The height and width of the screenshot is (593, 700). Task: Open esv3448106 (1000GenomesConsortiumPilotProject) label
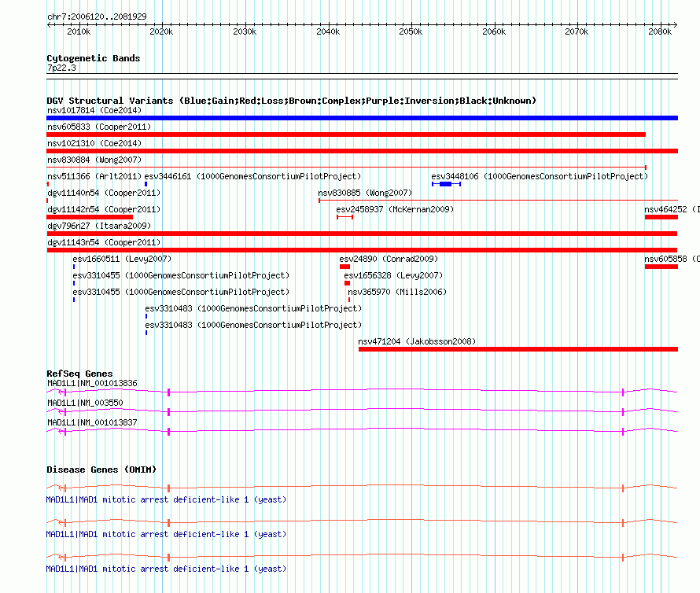(540, 176)
